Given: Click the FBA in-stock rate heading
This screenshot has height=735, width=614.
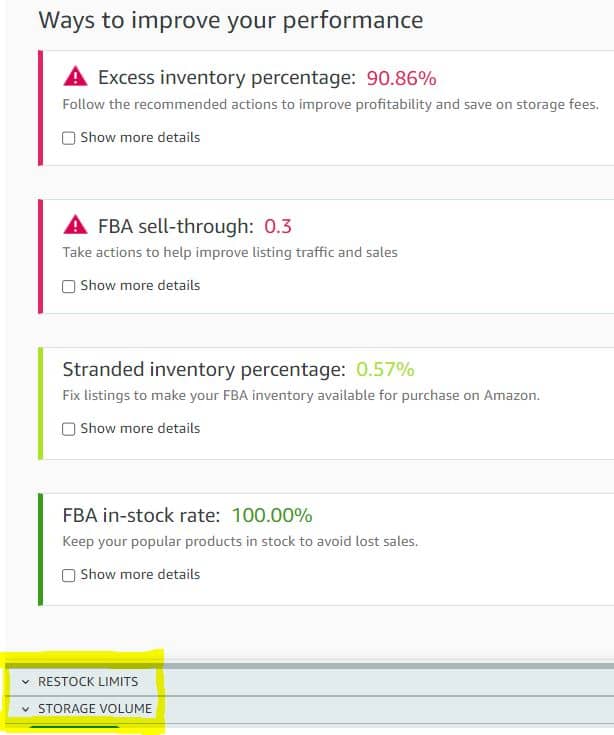Looking at the screenshot, I should (x=141, y=515).
